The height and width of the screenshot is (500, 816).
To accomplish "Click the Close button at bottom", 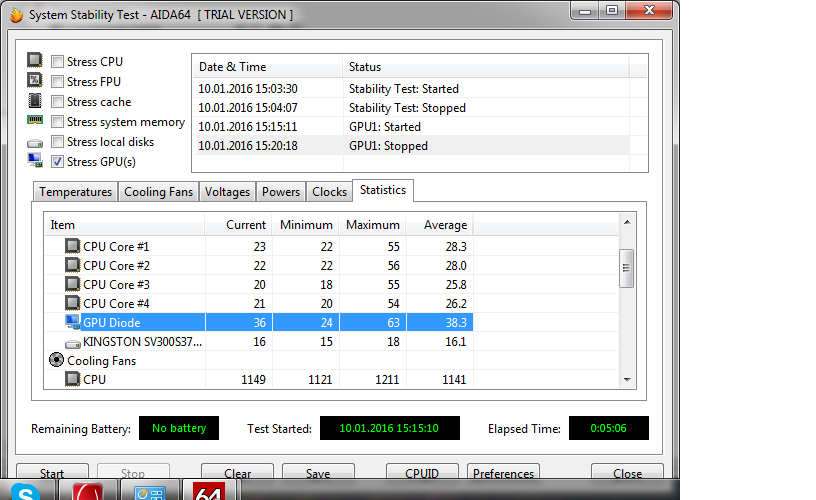I will tap(627, 472).
